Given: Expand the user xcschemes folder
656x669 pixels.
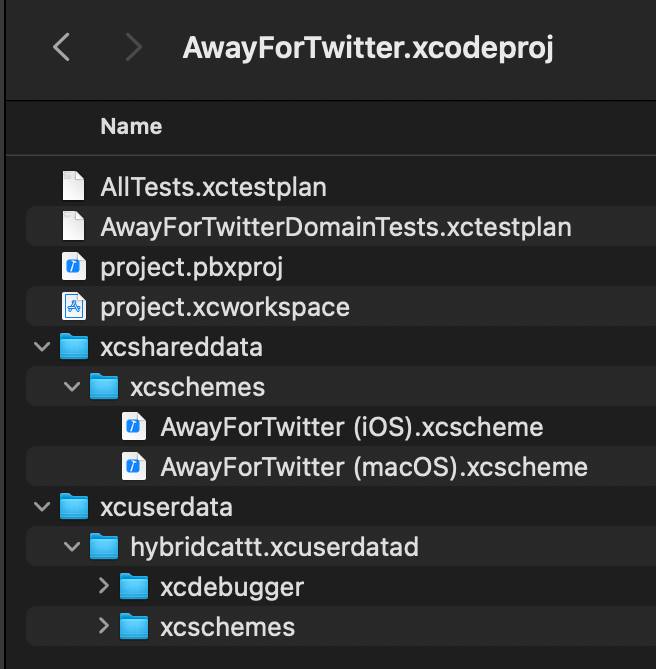Looking at the screenshot, I should [103, 627].
